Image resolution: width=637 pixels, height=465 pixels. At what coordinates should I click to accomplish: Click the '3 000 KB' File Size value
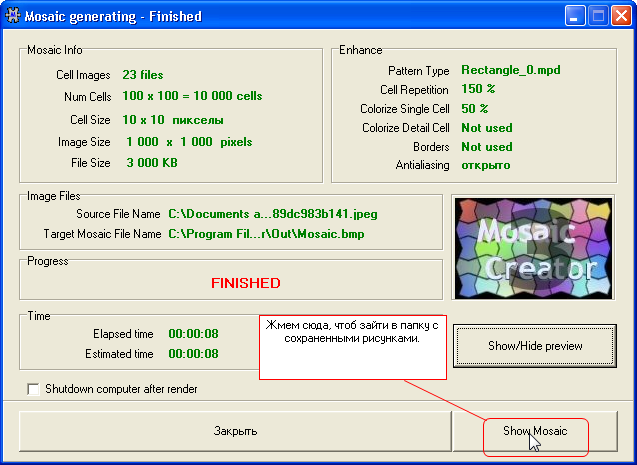pos(152,163)
